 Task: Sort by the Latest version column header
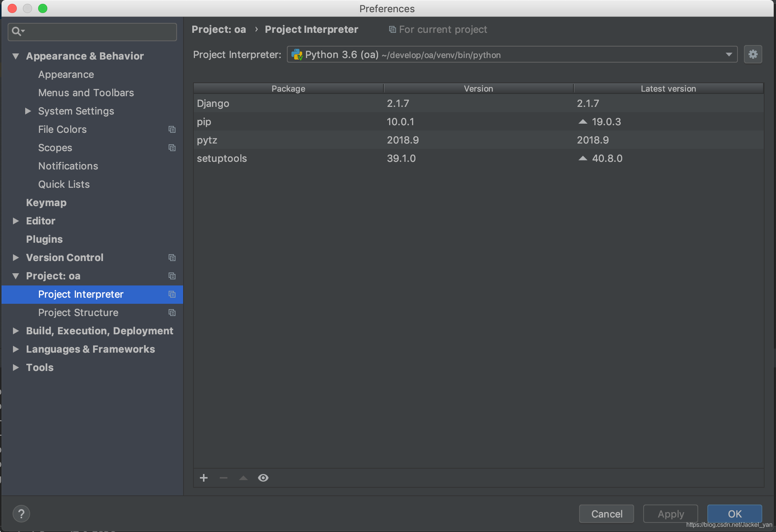[x=668, y=89]
